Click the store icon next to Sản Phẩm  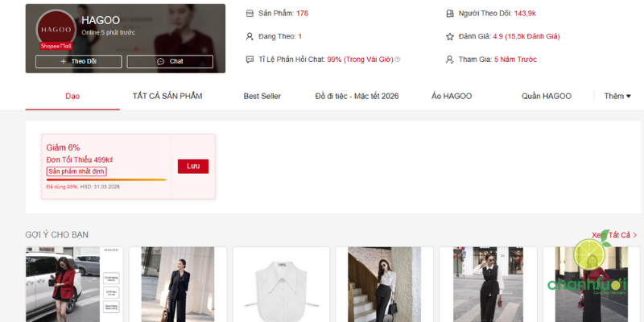coord(250,14)
